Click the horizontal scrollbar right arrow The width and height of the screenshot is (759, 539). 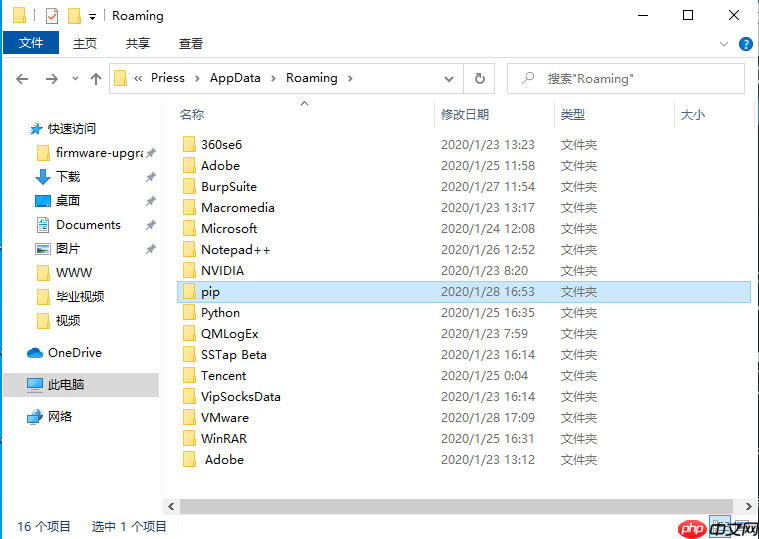point(748,507)
